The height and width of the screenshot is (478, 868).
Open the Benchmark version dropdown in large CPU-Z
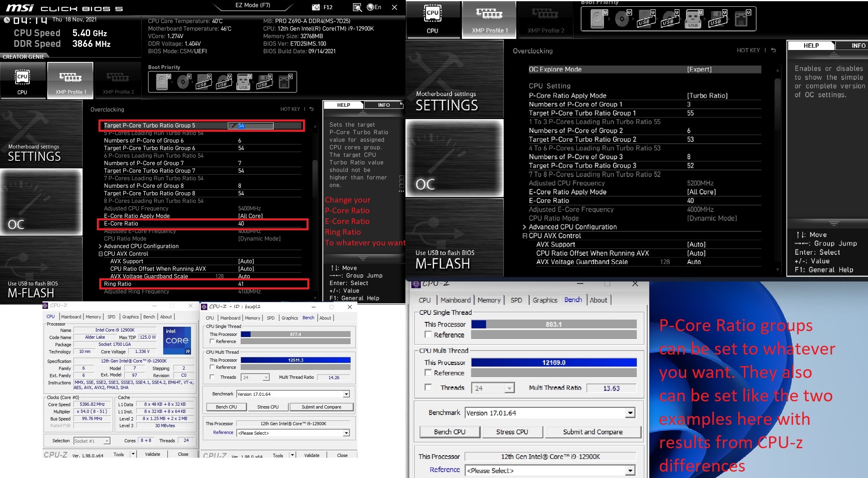point(630,413)
